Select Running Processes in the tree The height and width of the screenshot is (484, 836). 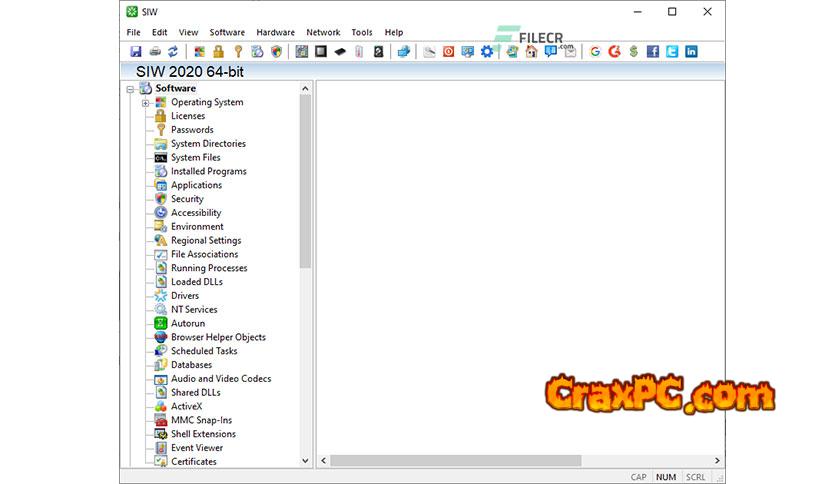click(x=208, y=268)
